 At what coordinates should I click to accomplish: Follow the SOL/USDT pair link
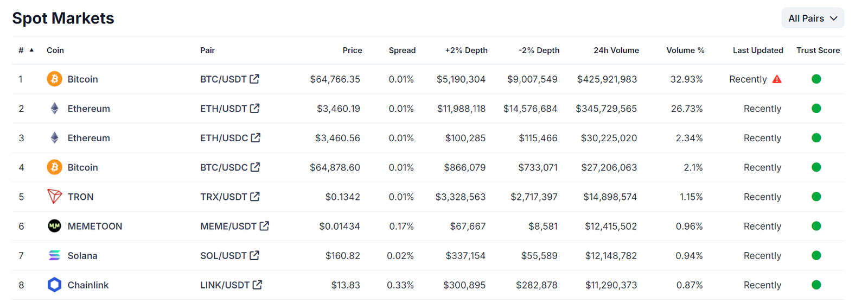point(224,255)
